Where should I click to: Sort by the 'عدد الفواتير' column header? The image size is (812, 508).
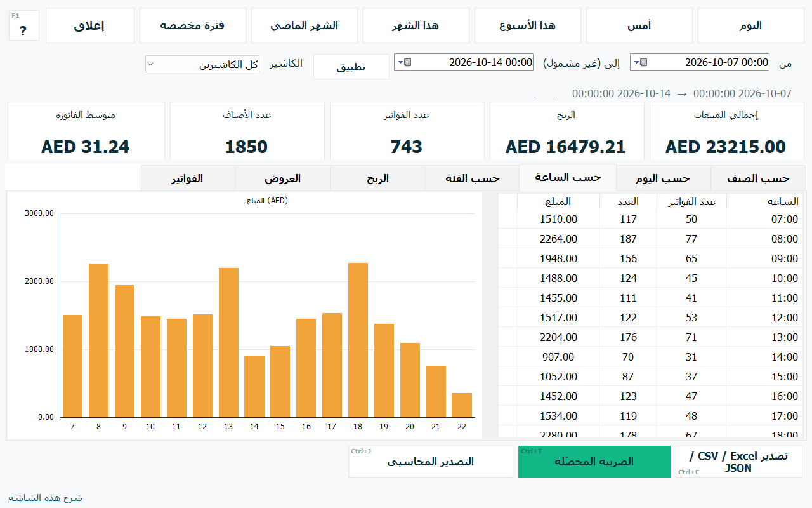coord(691,201)
